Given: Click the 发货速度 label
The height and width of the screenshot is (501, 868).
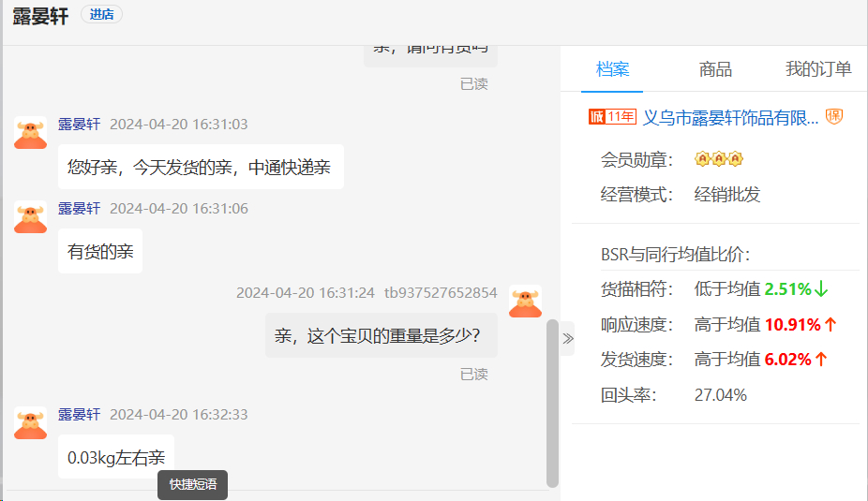Looking at the screenshot, I should click(x=636, y=360).
